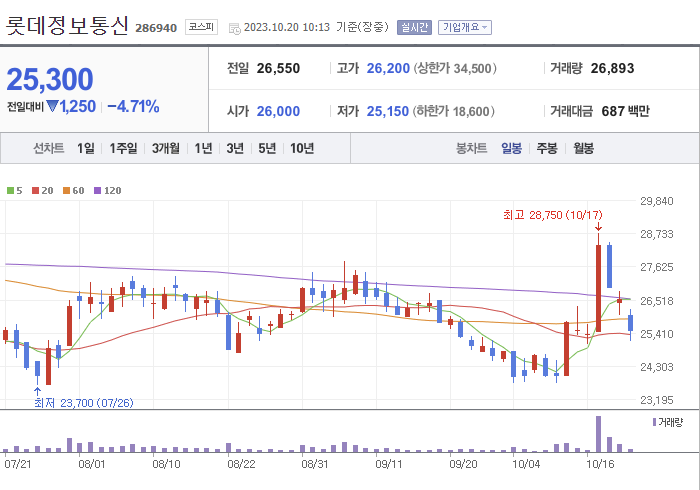Click the tallest volume bar near 10/16
This screenshot has width=700, height=490.
(598, 434)
